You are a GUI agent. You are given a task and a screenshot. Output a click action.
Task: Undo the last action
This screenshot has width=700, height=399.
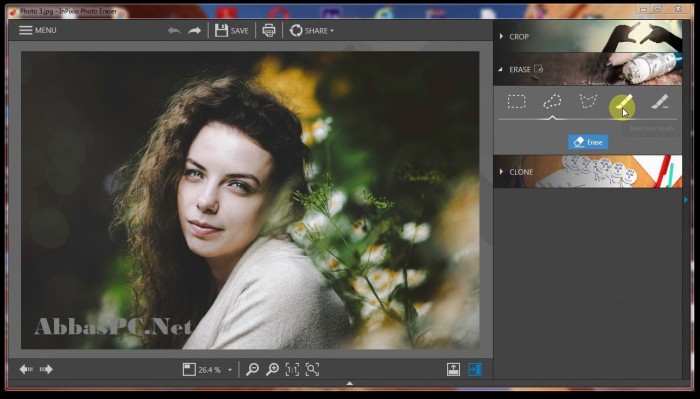pyautogui.click(x=174, y=30)
